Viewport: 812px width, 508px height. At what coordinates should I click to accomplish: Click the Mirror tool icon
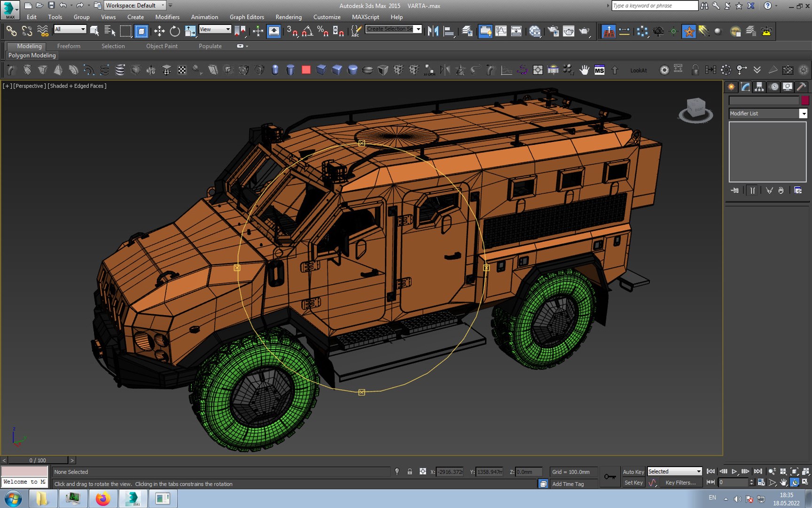point(433,31)
